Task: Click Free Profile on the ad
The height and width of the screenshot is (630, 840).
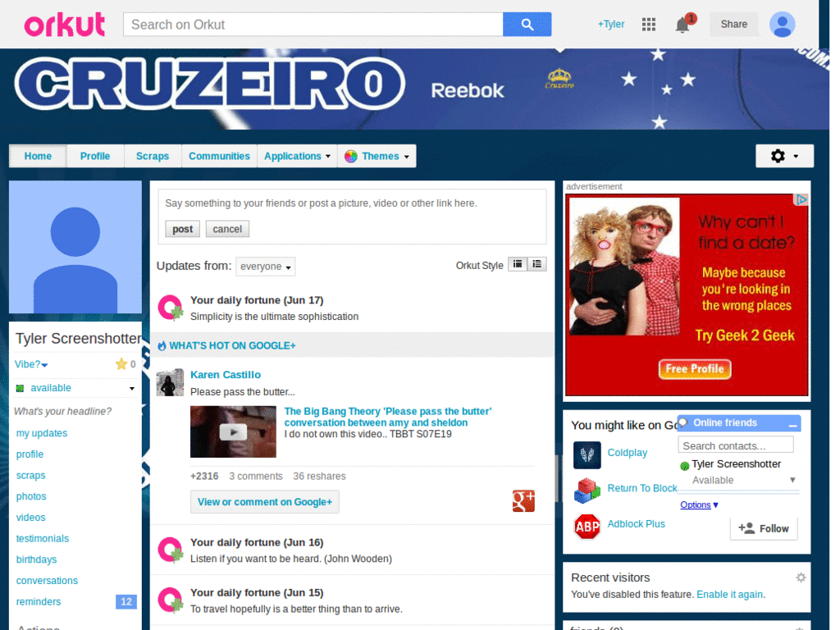Action: [695, 369]
